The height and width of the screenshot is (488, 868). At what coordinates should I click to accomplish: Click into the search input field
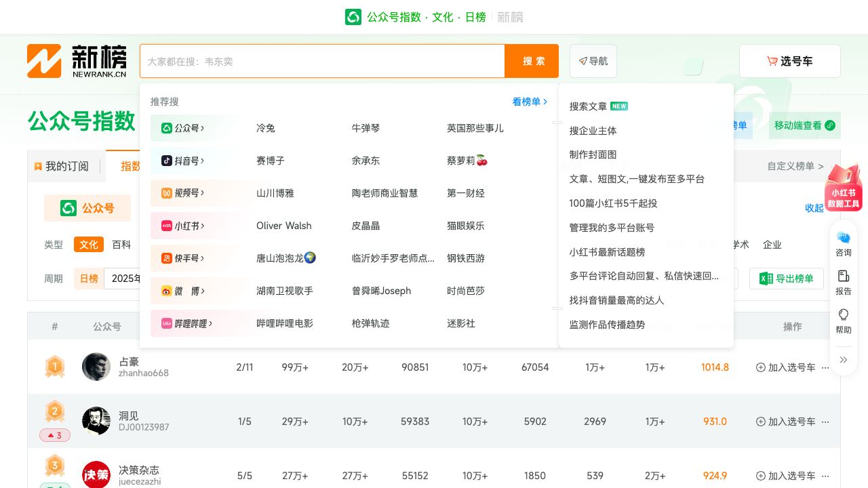pyautogui.click(x=322, y=61)
